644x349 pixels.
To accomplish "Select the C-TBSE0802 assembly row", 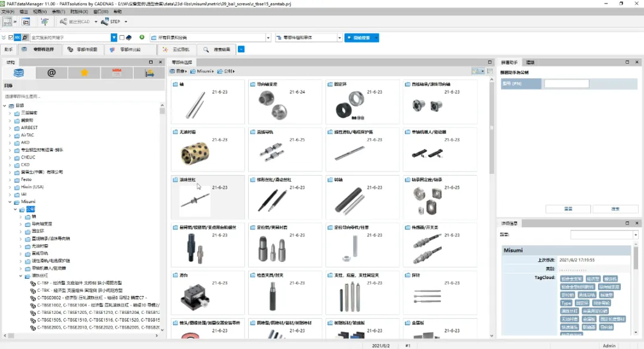I will 91,298.
